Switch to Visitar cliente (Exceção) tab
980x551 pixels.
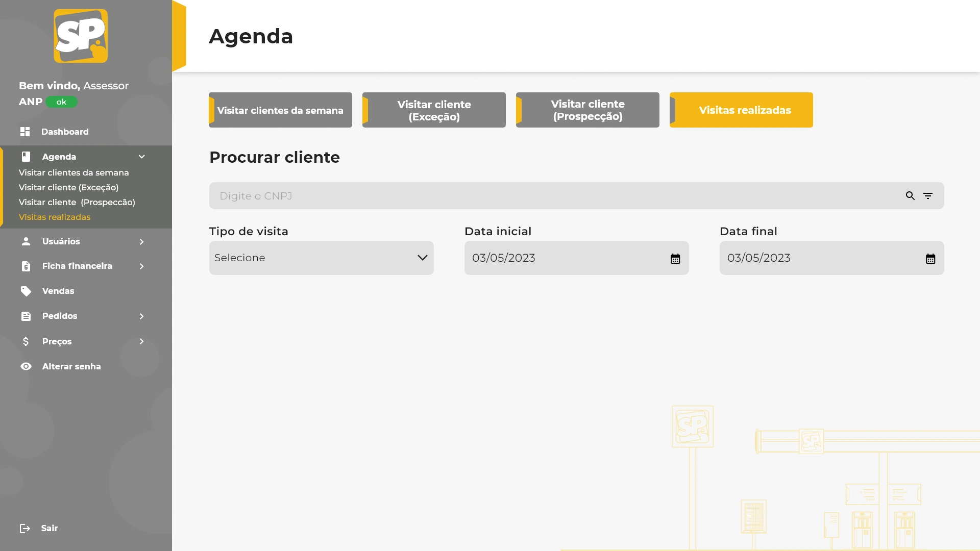tap(434, 110)
